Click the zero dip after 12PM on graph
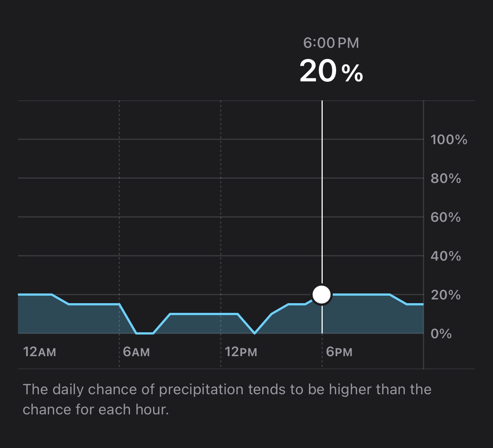The image size is (493, 448). pyautogui.click(x=255, y=332)
